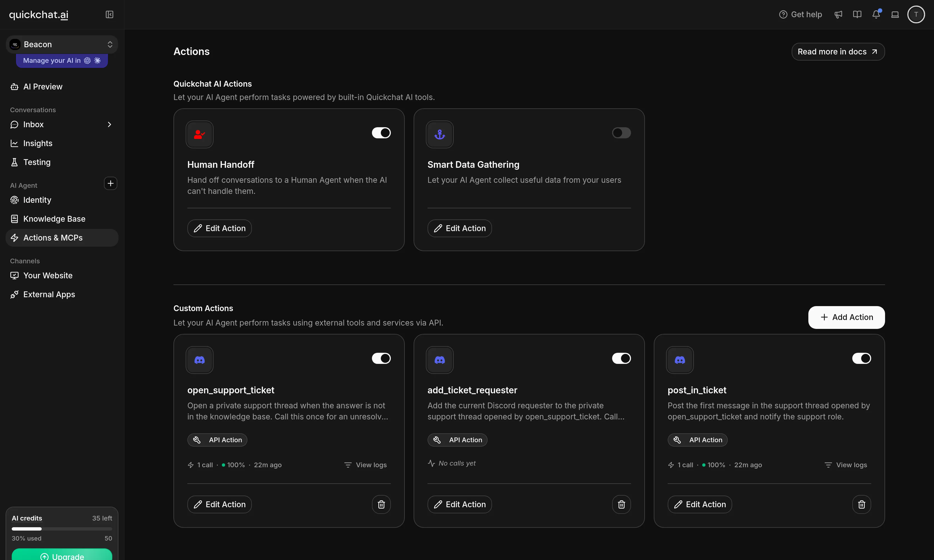The height and width of the screenshot is (560, 934).
Task: Click Discord icon on open_support_ticket card
Action: coord(199,360)
